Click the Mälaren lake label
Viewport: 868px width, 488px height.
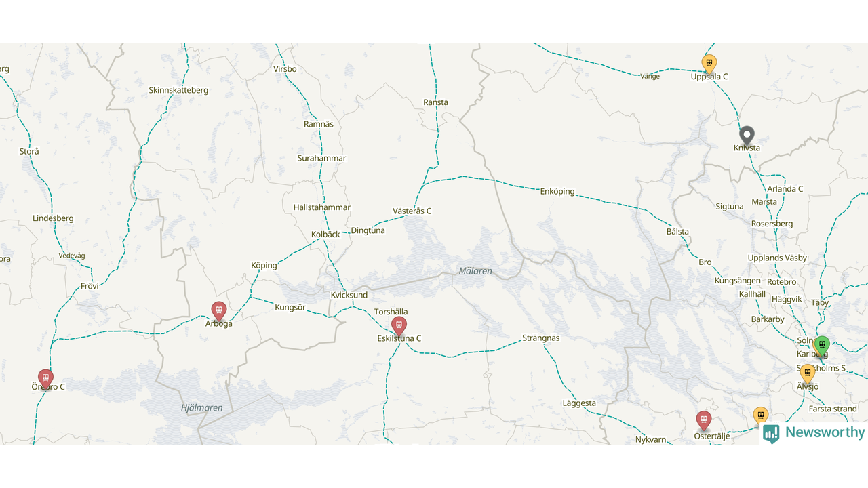pyautogui.click(x=475, y=271)
